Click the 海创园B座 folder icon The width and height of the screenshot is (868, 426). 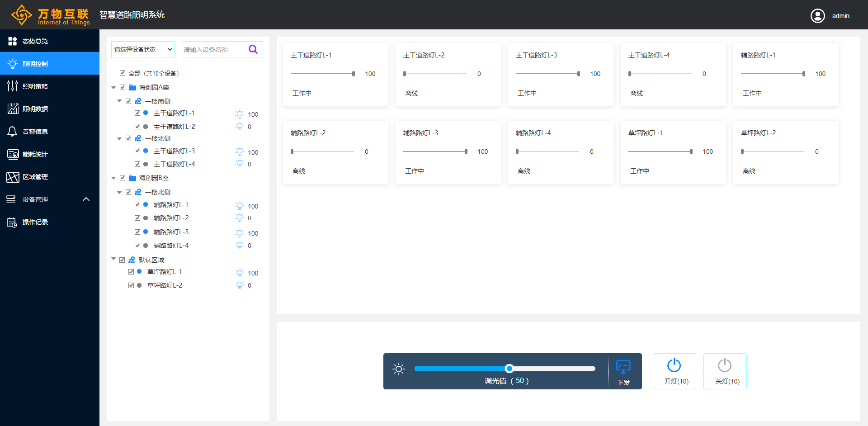coord(132,178)
